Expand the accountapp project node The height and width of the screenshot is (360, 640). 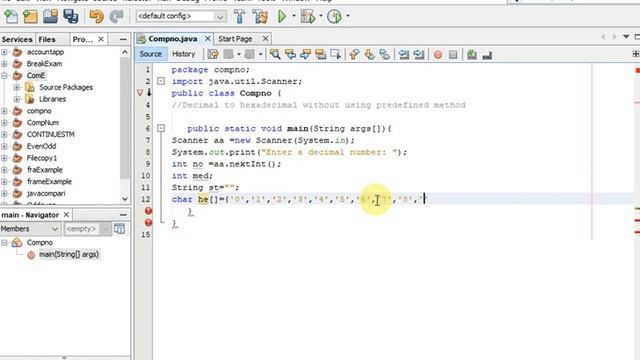tap(4, 52)
